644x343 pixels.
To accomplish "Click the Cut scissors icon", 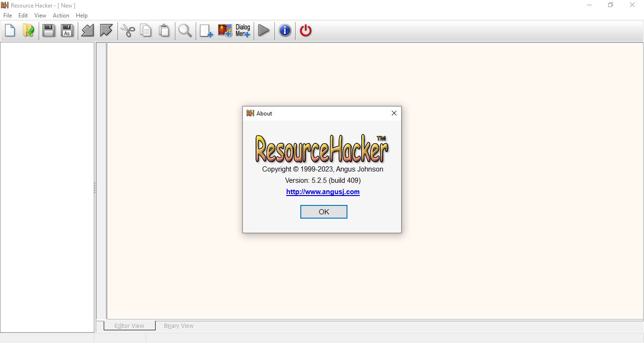I will [x=128, y=31].
